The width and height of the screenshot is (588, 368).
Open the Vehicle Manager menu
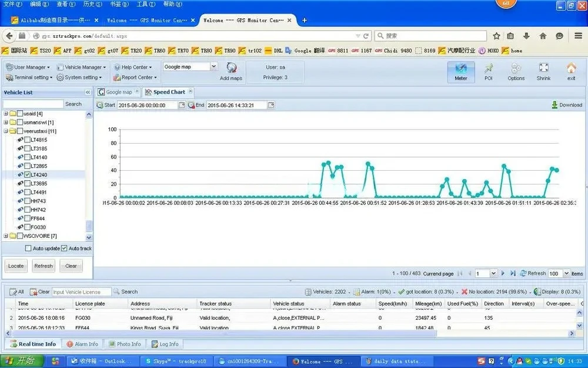tap(82, 67)
